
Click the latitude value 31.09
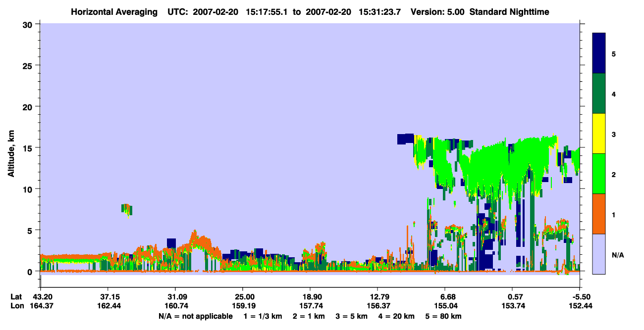point(175,297)
